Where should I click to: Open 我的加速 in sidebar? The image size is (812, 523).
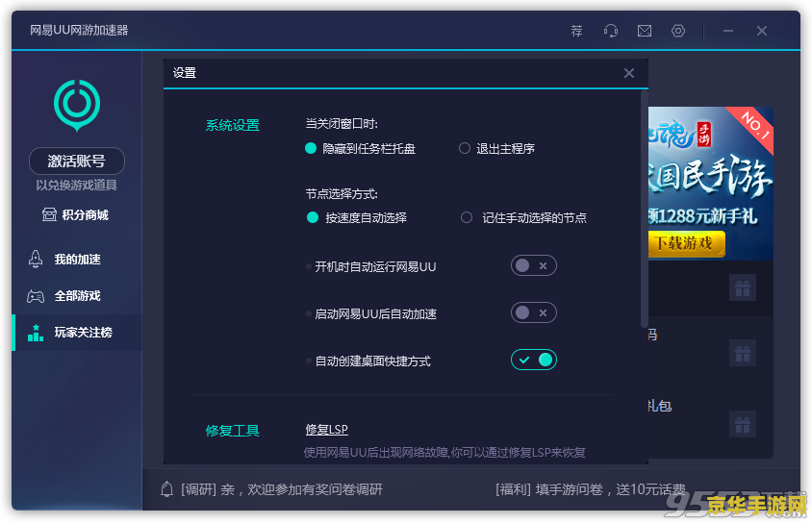[77, 259]
